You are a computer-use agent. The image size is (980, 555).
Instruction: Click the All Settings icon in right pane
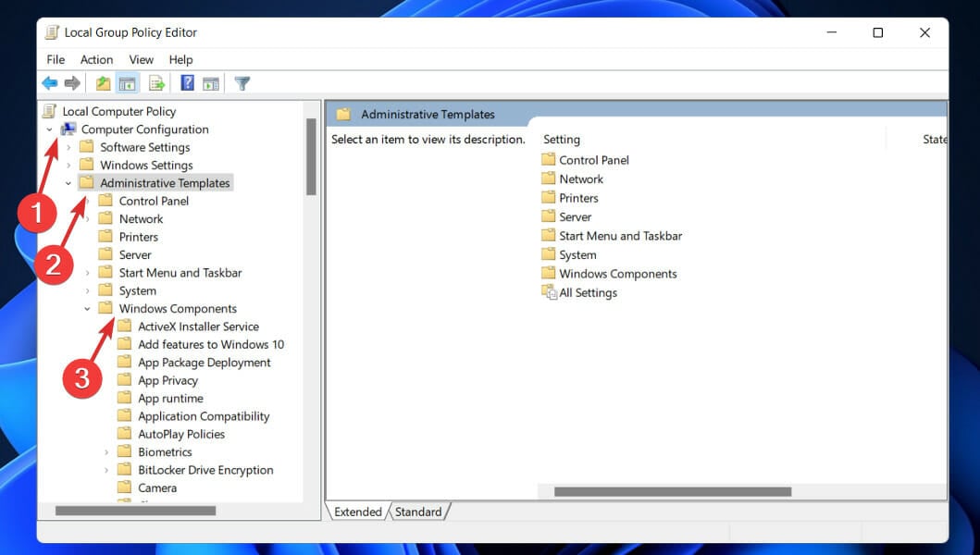[549, 292]
